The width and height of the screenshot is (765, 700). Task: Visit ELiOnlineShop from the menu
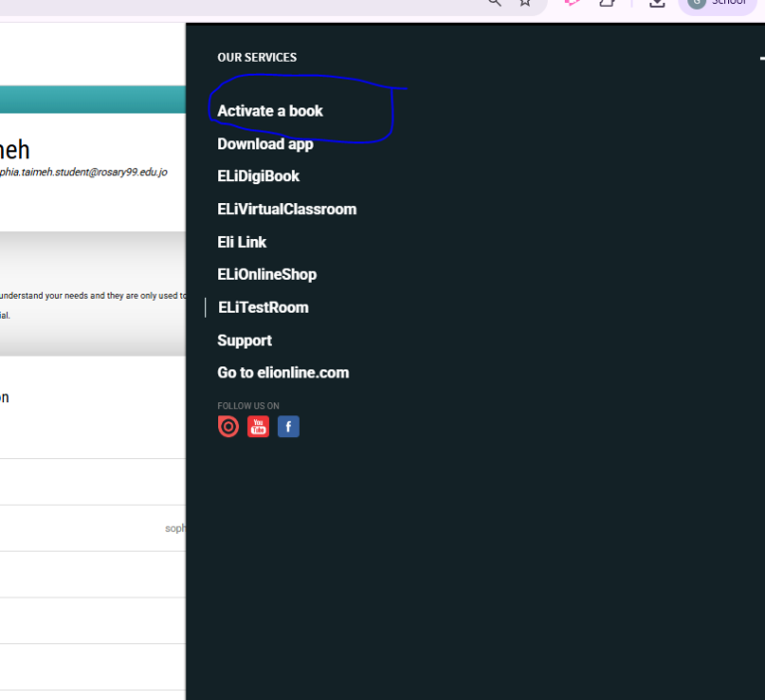(x=267, y=274)
